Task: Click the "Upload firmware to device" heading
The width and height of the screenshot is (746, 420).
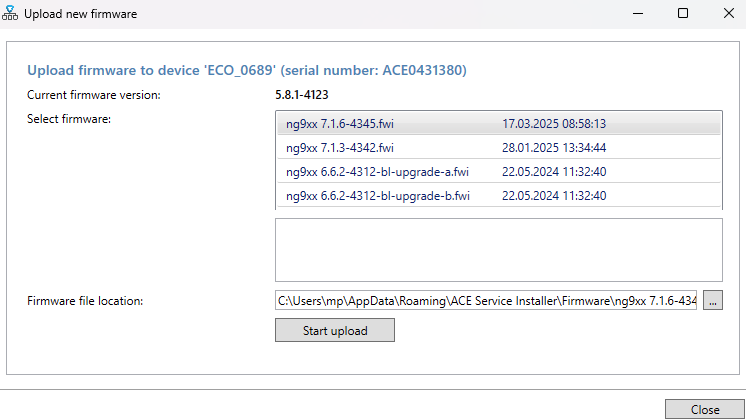Action: (x=246, y=71)
